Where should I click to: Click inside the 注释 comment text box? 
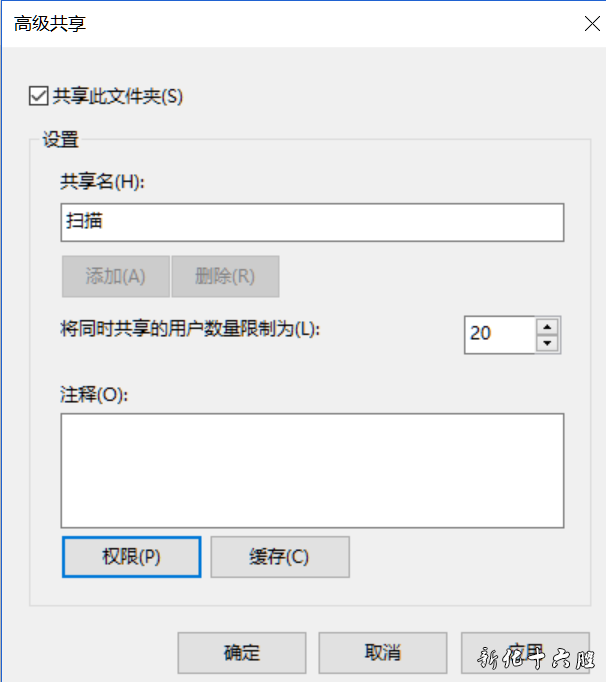[x=312, y=471]
